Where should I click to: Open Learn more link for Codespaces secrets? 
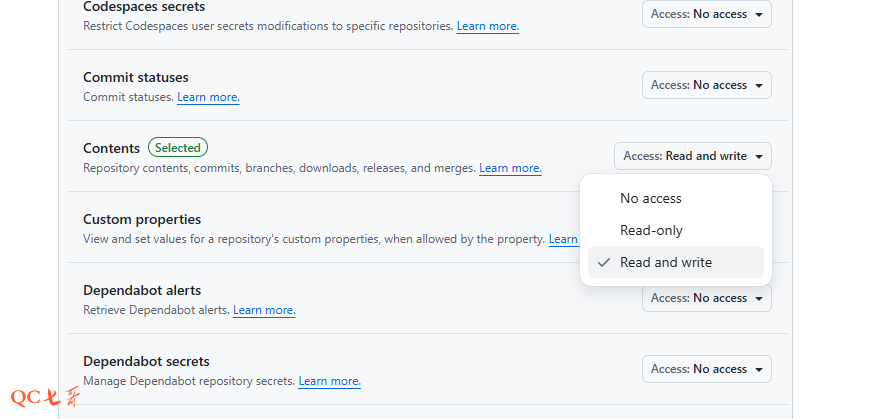(x=488, y=26)
